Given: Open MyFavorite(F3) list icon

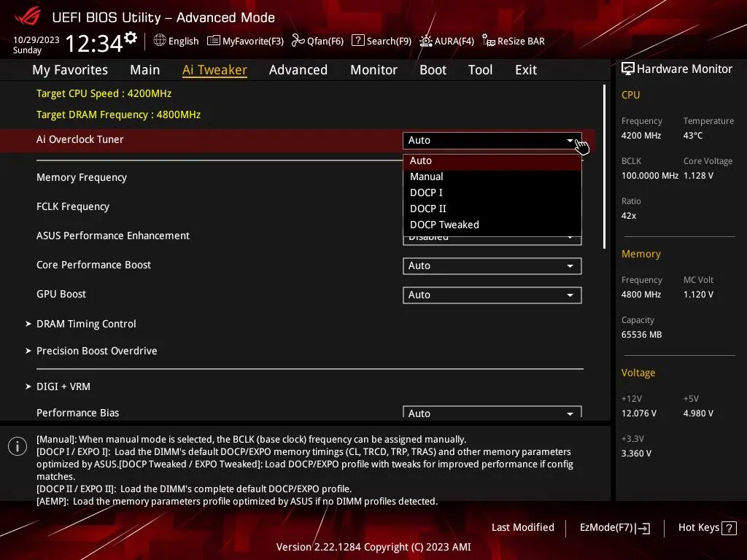Looking at the screenshot, I should (214, 41).
